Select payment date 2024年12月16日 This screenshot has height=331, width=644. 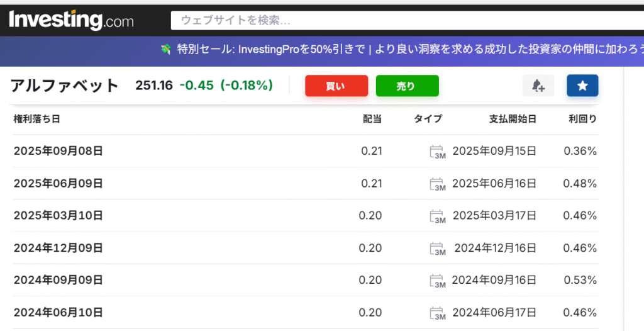[x=496, y=248]
